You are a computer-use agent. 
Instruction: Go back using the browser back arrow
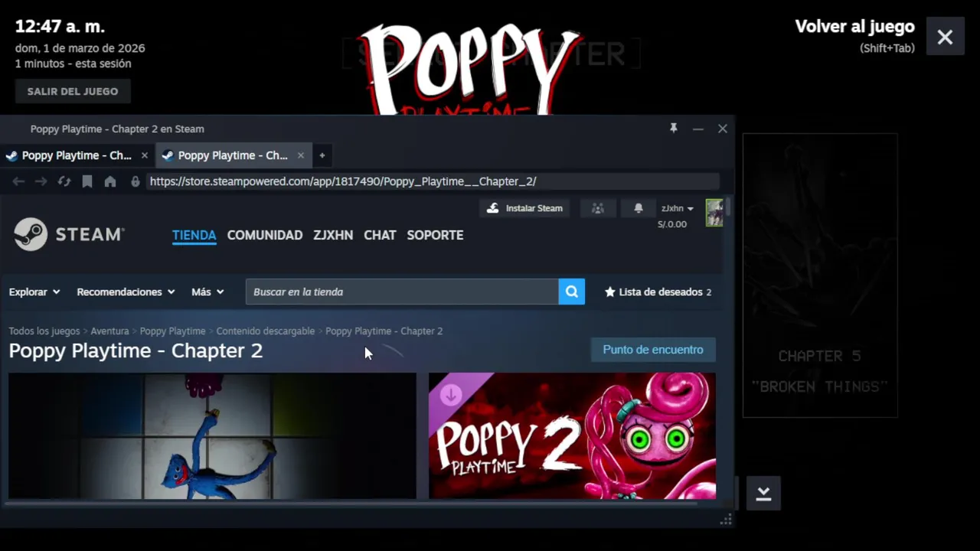pyautogui.click(x=18, y=181)
